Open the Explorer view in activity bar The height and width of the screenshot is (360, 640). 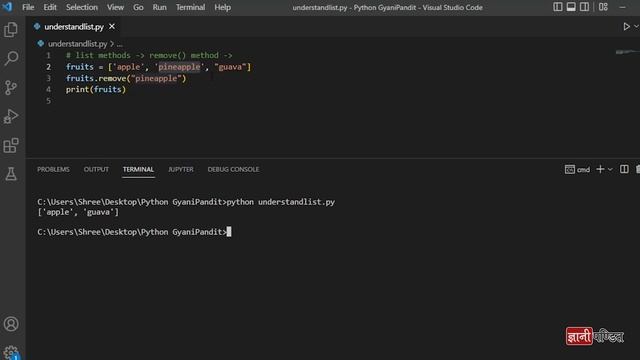click(x=11, y=30)
